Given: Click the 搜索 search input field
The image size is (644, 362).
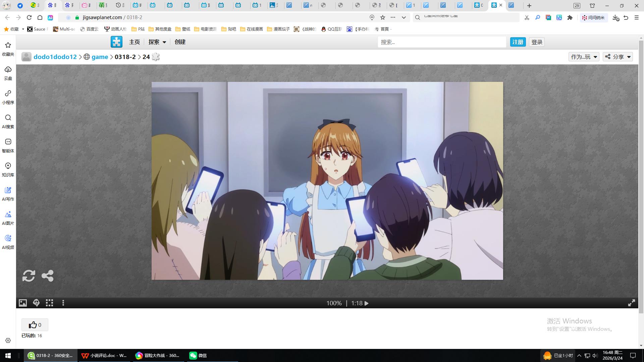Looking at the screenshot, I should point(441,42).
